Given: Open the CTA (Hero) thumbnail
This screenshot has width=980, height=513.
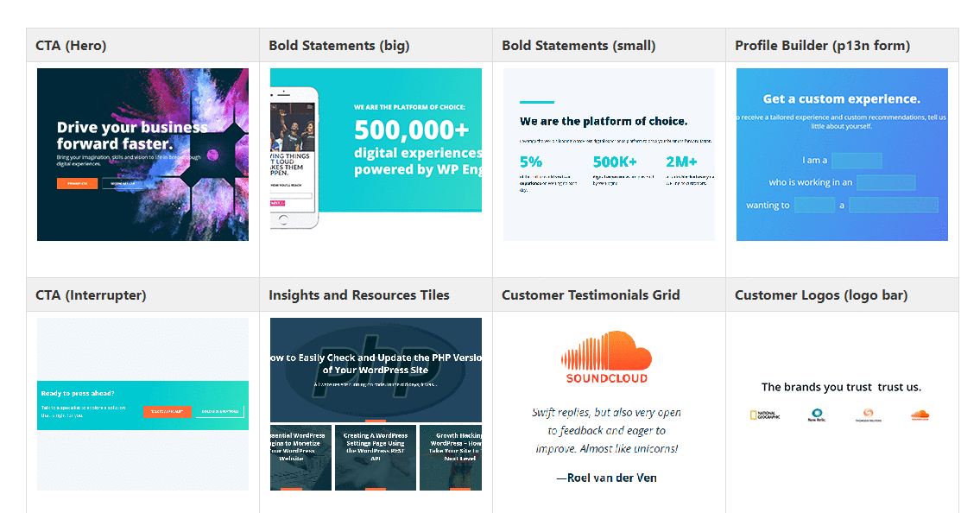Looking at the screenshot, I should 142,155.
